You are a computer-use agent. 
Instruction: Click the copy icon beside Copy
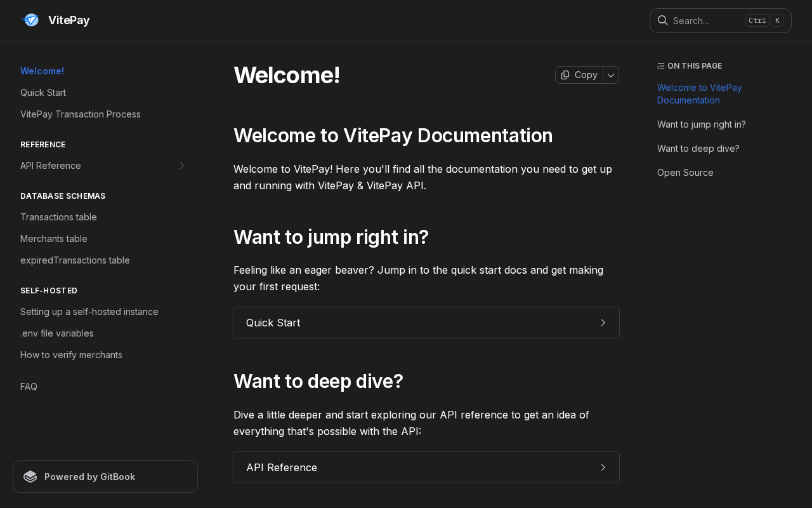coord(565,75)
